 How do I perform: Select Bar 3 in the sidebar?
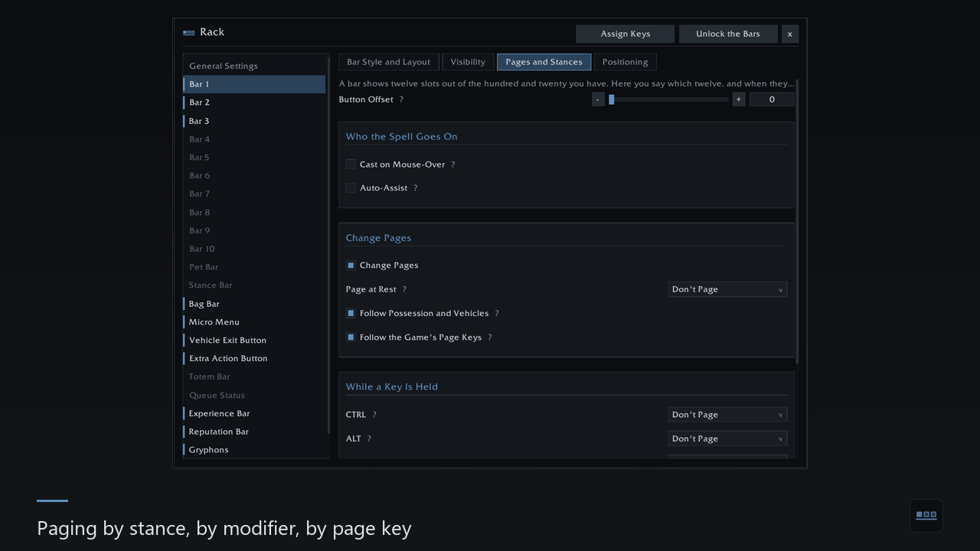coord(254,121)
